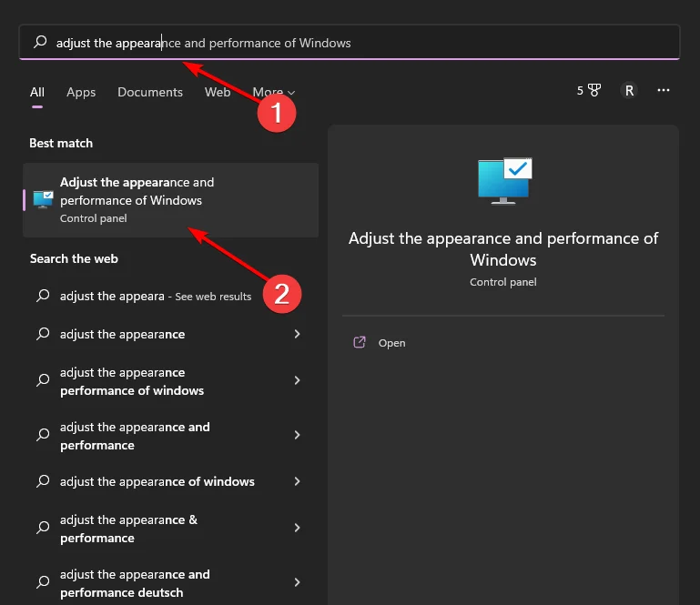Switch to the Documents tab
700x605 pixels.
[x=150, y=92]
